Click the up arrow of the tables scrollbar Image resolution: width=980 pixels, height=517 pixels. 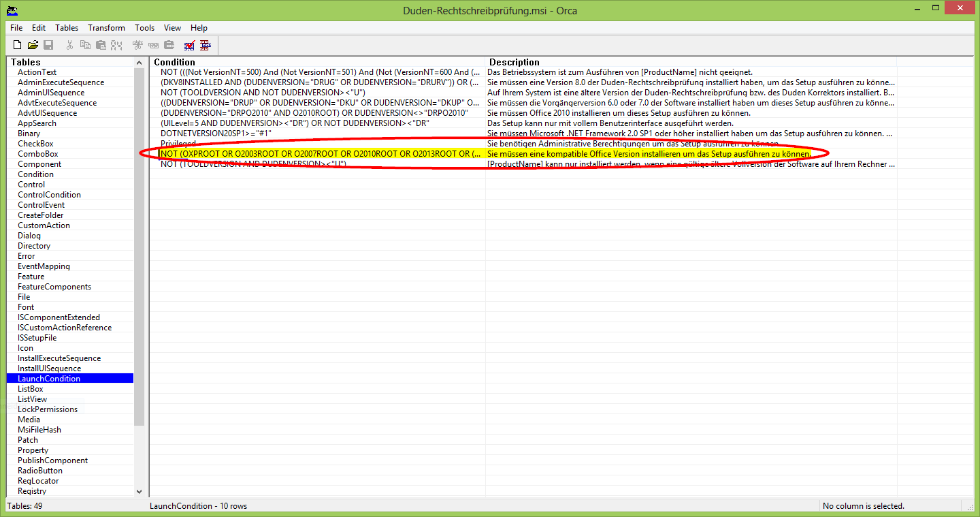140,62
